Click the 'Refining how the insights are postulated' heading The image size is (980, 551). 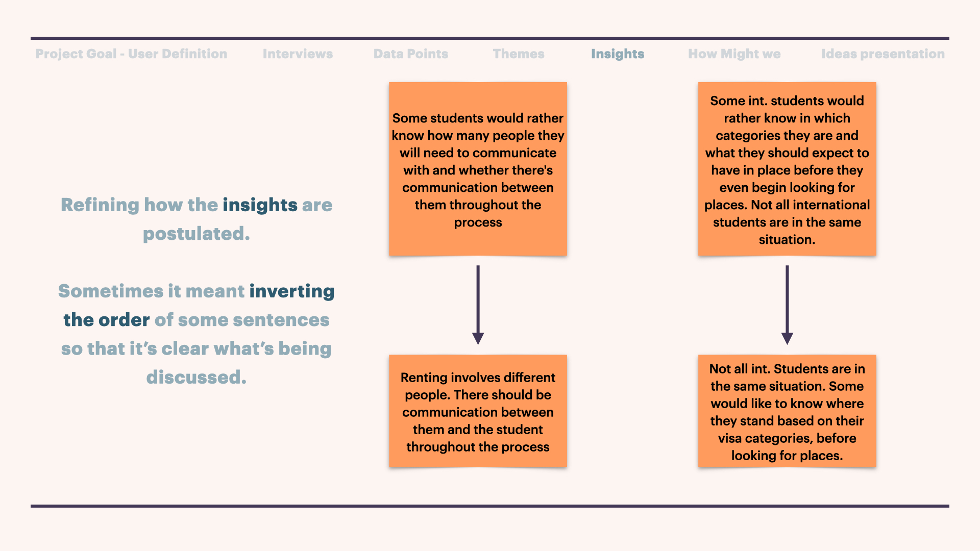point(197,219)
